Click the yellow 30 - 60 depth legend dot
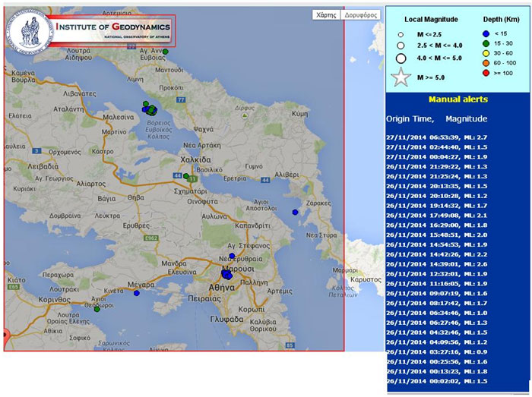This screenshot has height=397, width=532. point(485,53)
